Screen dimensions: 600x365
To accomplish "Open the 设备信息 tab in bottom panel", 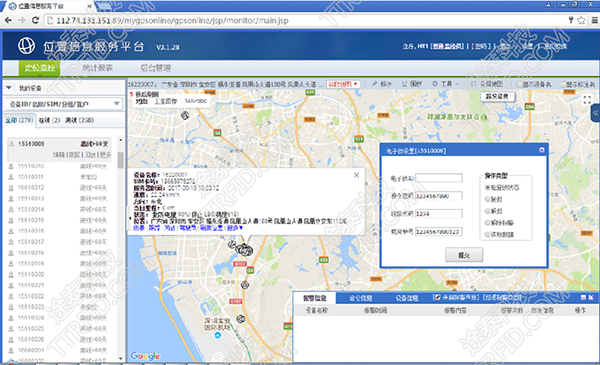I will [x=406, y=298].
